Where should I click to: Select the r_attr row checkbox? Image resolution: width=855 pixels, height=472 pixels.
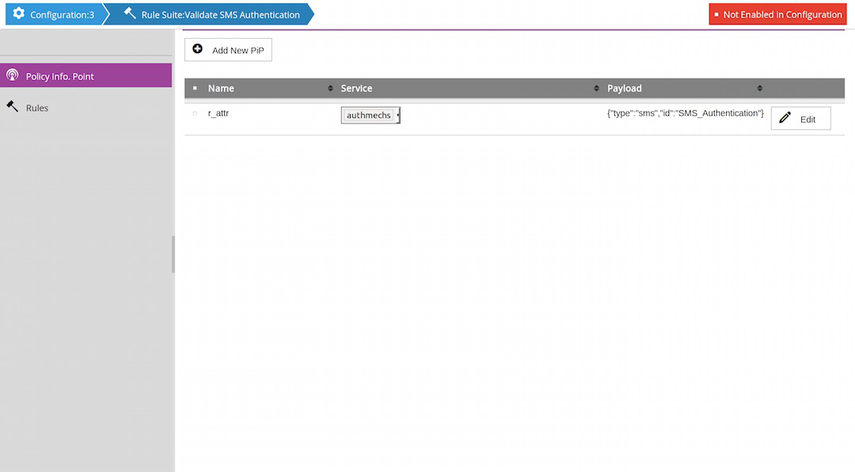point(195,113)
